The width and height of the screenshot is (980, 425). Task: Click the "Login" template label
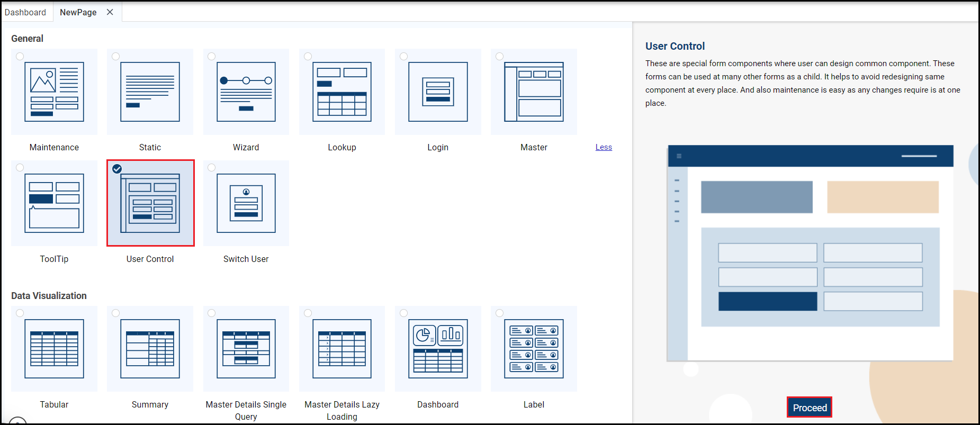click(438, 148)
